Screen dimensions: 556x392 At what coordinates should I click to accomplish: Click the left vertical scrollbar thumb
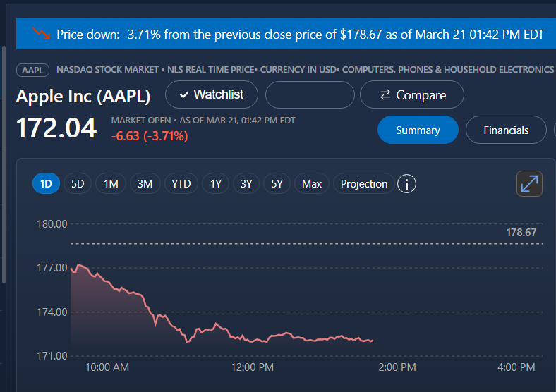[4, 164]
